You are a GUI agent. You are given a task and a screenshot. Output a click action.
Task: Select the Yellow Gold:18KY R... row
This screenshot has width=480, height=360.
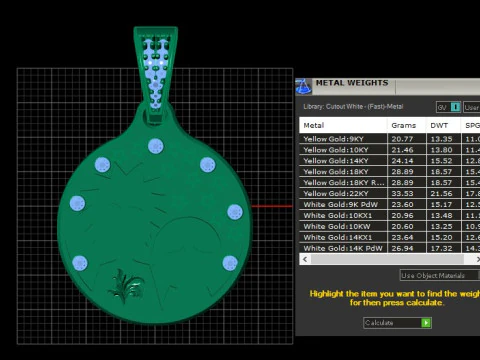390,183
